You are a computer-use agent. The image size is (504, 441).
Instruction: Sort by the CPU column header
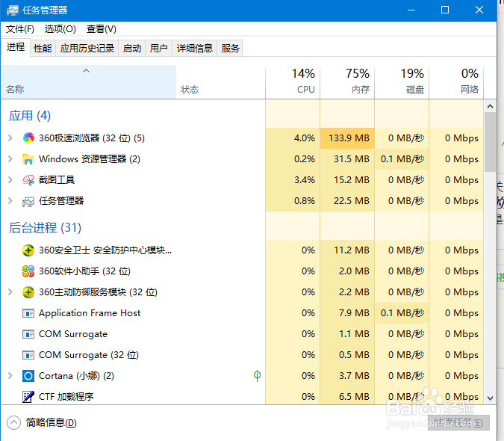[x=293, y=82]
